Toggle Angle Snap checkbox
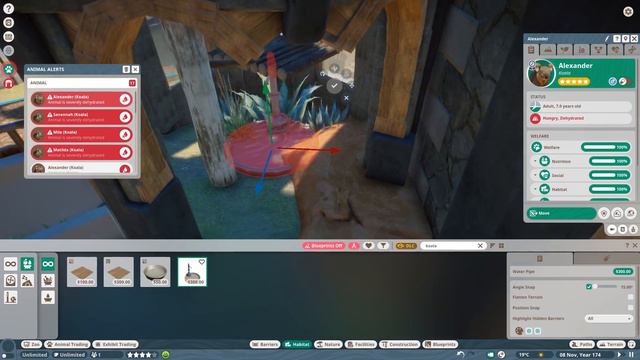This screenshot has height=360, width=640. (589, 287)
